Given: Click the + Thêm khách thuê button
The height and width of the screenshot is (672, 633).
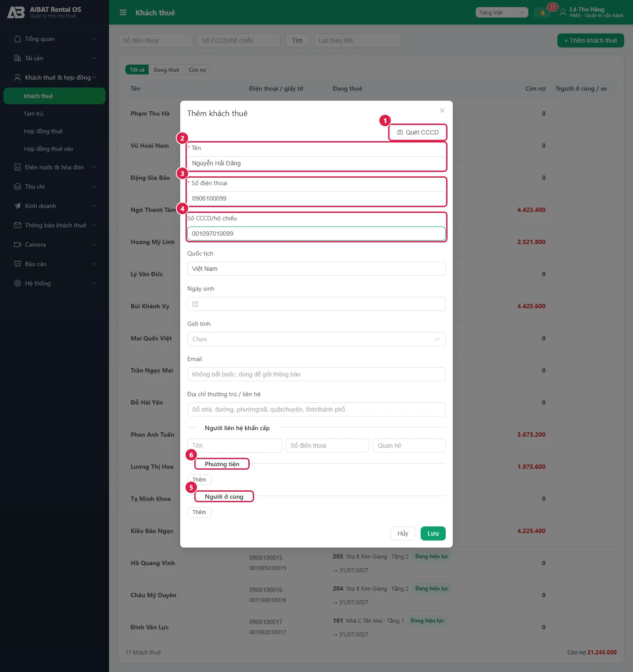Looking at the screenshot, I should 591,40.
